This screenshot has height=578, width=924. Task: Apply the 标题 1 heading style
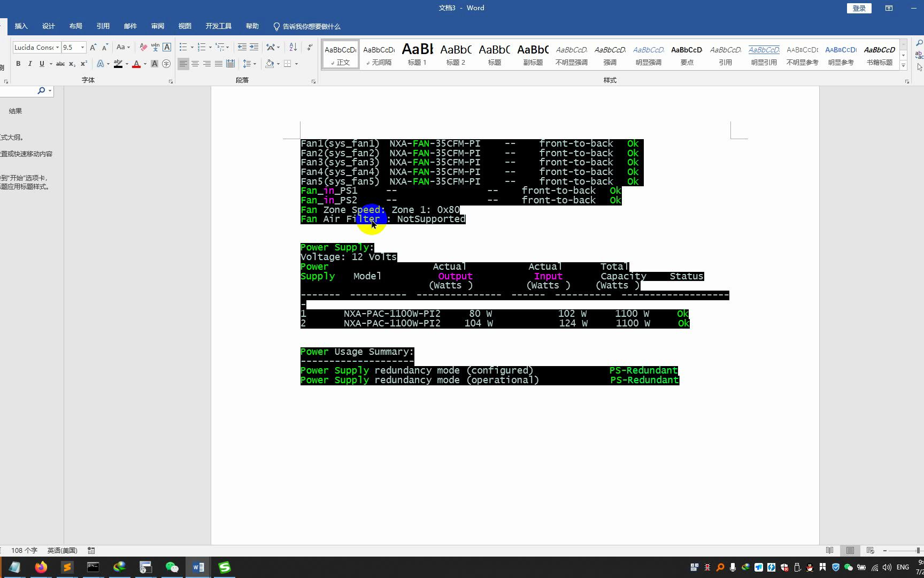coord(417,54)
